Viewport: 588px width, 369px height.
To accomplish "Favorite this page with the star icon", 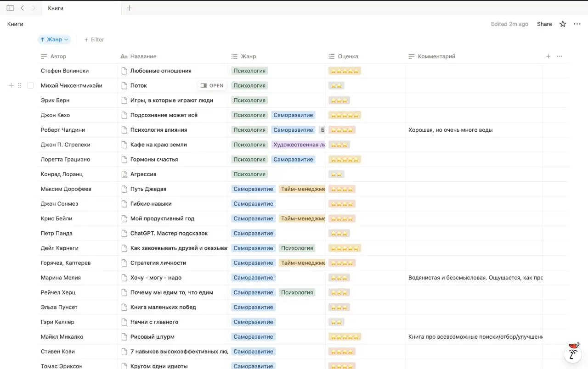I will (563, 24).
